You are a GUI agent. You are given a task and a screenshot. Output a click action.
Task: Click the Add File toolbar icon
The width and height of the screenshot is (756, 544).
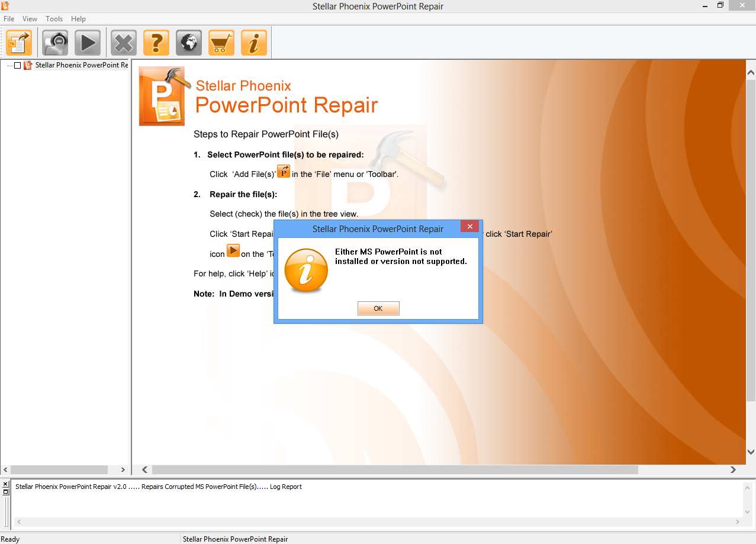(x=19, y=43)
